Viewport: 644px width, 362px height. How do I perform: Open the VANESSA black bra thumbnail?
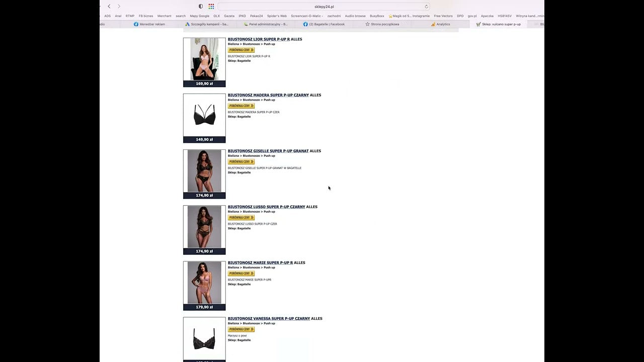tap(204, 338)
